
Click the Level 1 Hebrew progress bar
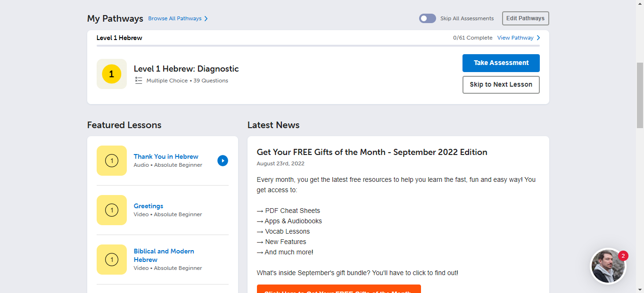tap(318, 46)
